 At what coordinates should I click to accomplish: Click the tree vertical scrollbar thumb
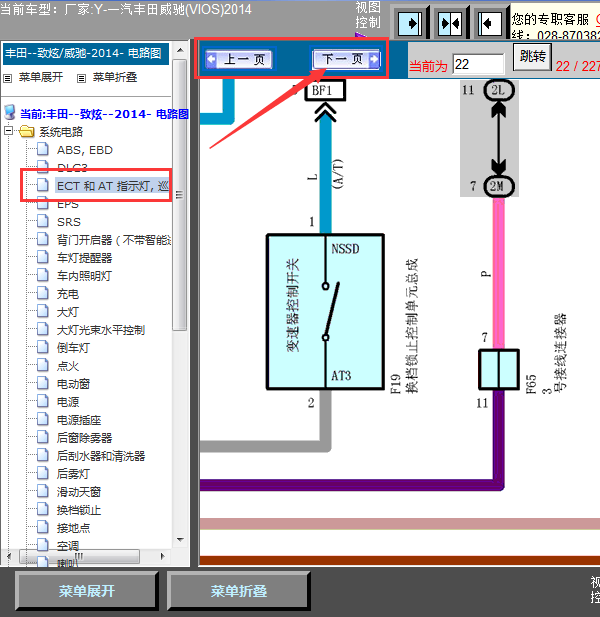[180, 195]
